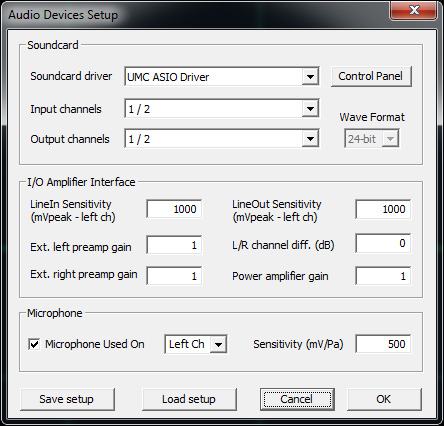Image resolution: width=444 pixels, height=426 pixels.
Task: Click Save setup button
Action: [67, 399]
